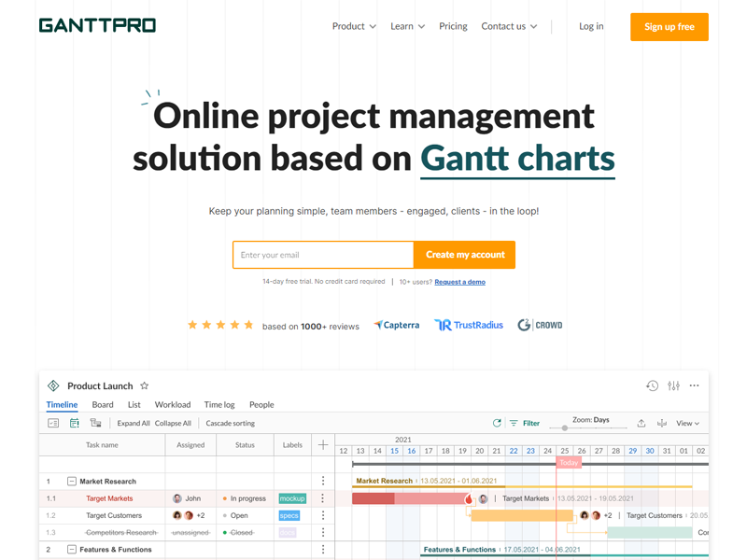Open the Contact us dropdown

pos(509,26)
